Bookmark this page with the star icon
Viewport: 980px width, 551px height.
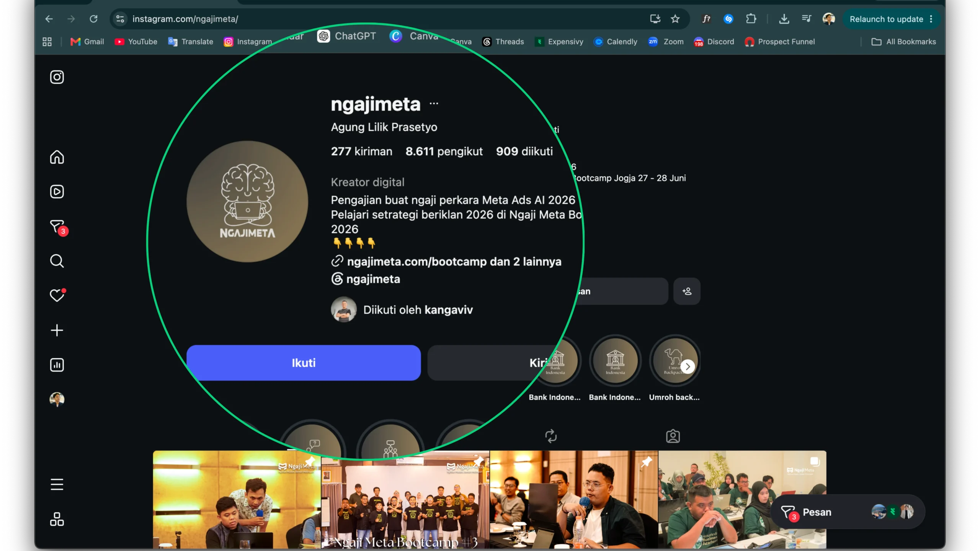[x=675, y=19]
